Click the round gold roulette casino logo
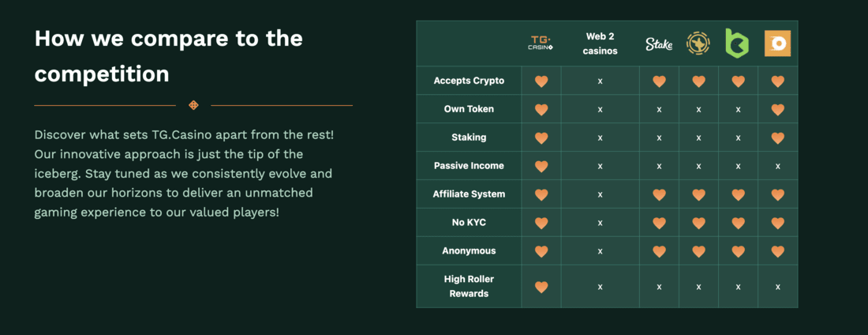Viewport: 868px width, 335px height. coord(698,43)
